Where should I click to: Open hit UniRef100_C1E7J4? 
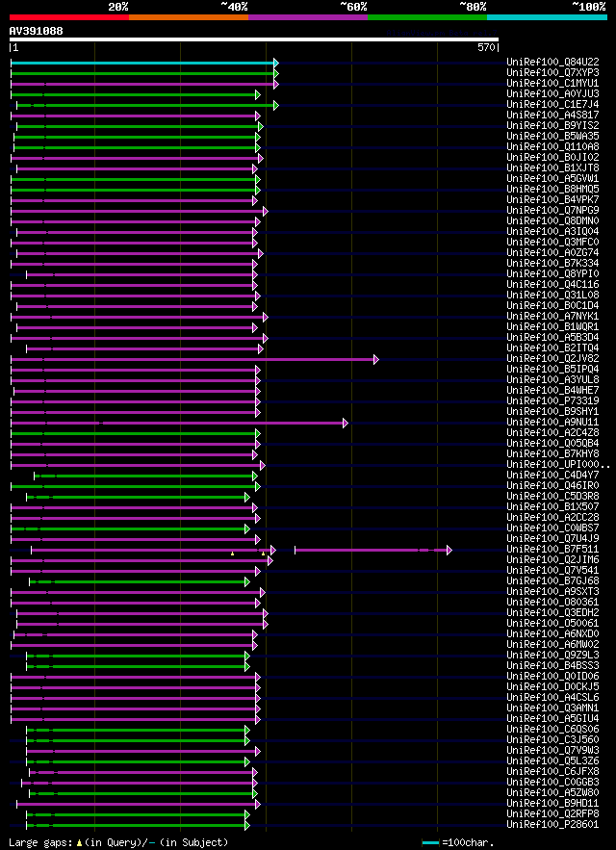pyautogui.click(x=552, y=105)
